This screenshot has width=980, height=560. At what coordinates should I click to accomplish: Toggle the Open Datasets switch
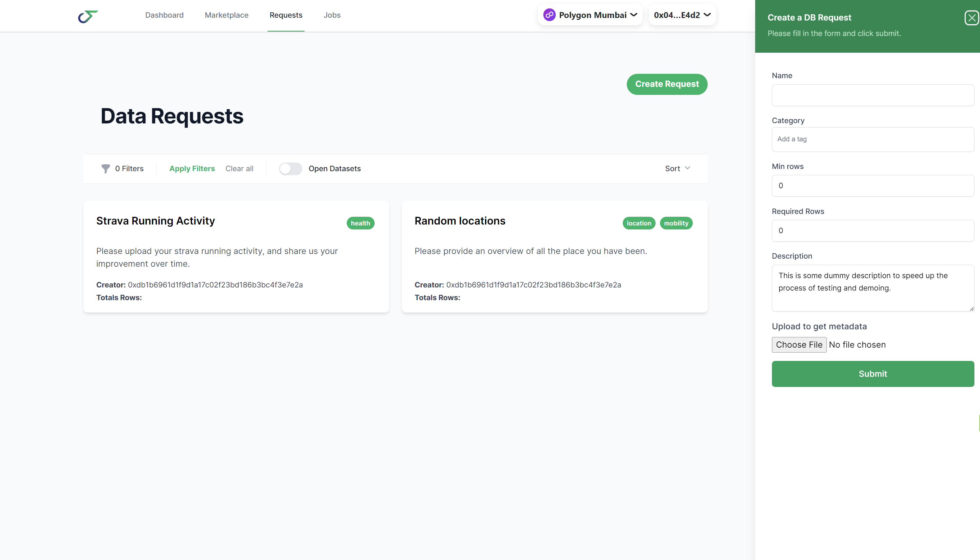point(290,168)
